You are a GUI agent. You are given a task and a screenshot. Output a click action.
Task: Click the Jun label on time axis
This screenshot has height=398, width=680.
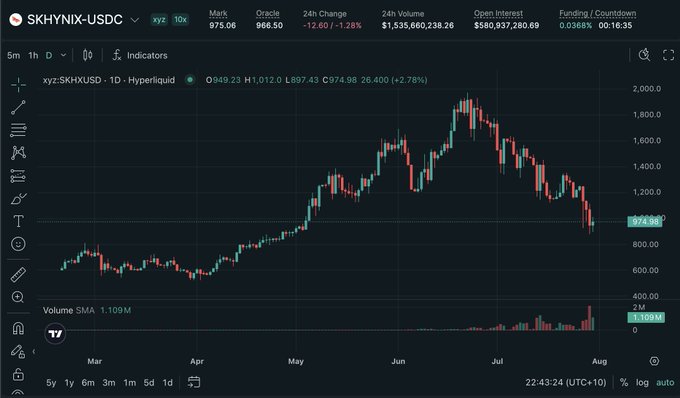(398, 361)
